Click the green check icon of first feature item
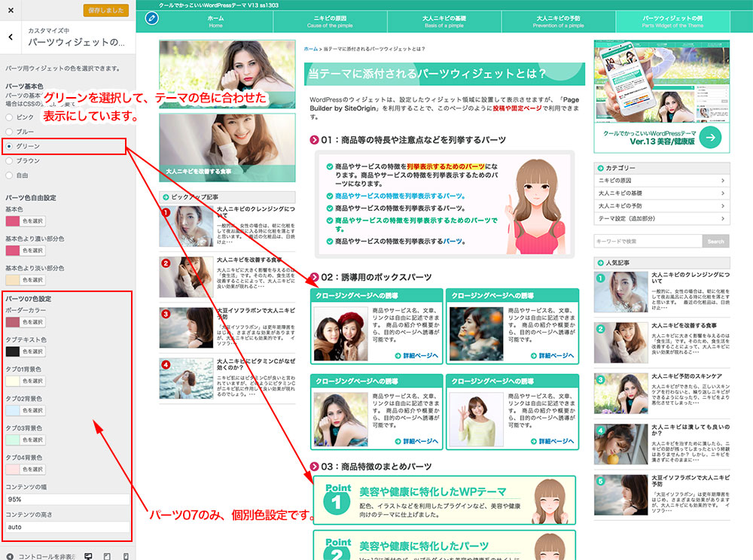Screen dimensions: 753x560 [x=330, y=166]
